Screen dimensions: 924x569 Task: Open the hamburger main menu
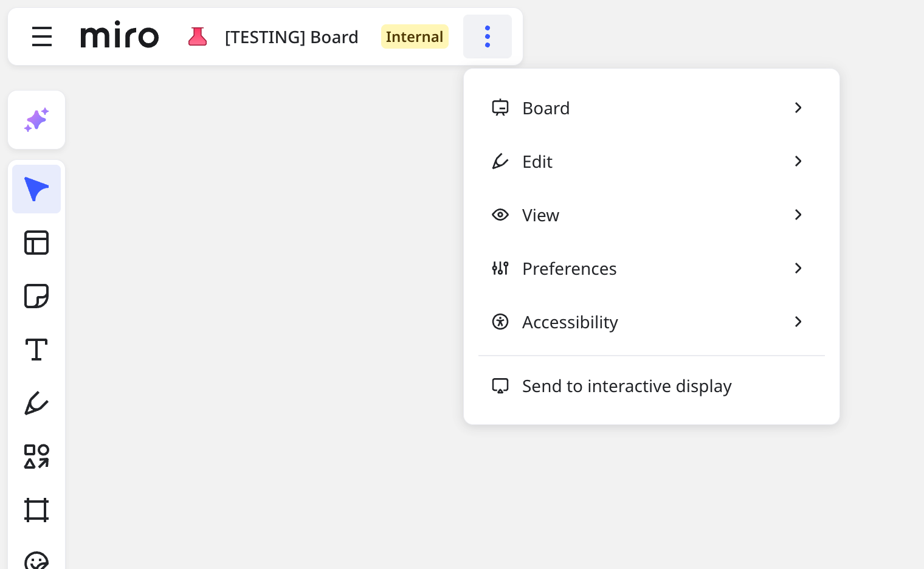pos(42,36)
